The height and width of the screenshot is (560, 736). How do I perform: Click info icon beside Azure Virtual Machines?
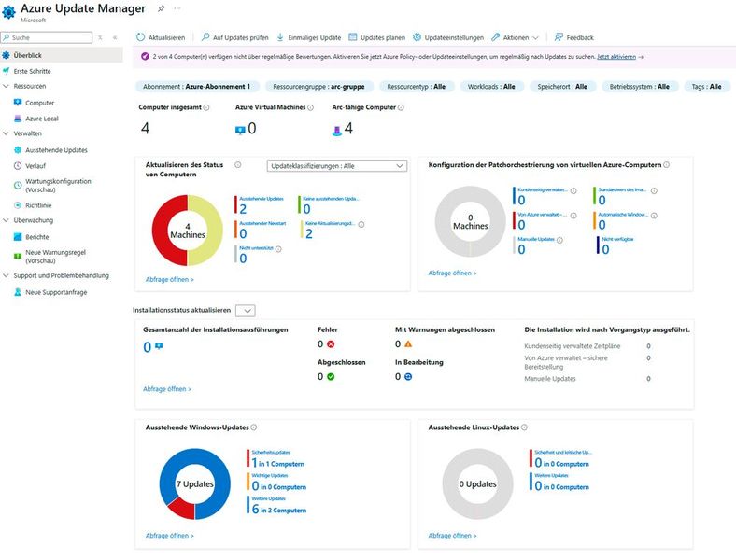(x=310, y=108)
